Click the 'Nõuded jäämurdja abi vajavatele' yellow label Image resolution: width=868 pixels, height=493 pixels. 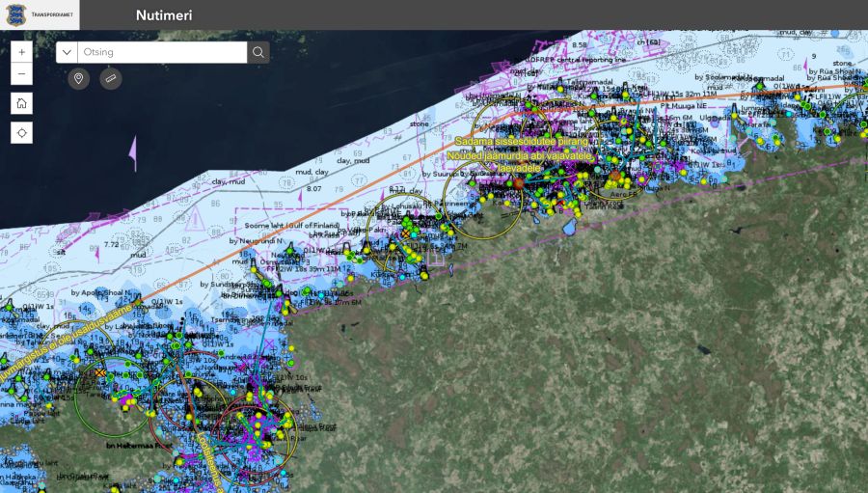518,154
